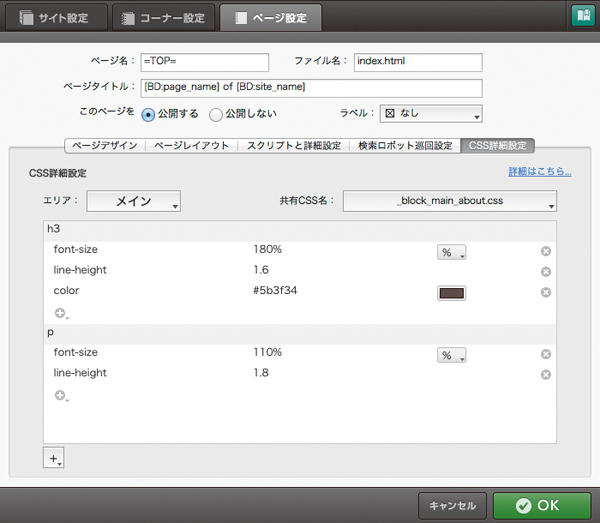600x523 pixels.
Task: Open the 共有CSS名 dropdown list
Action: tap(449, 202)
